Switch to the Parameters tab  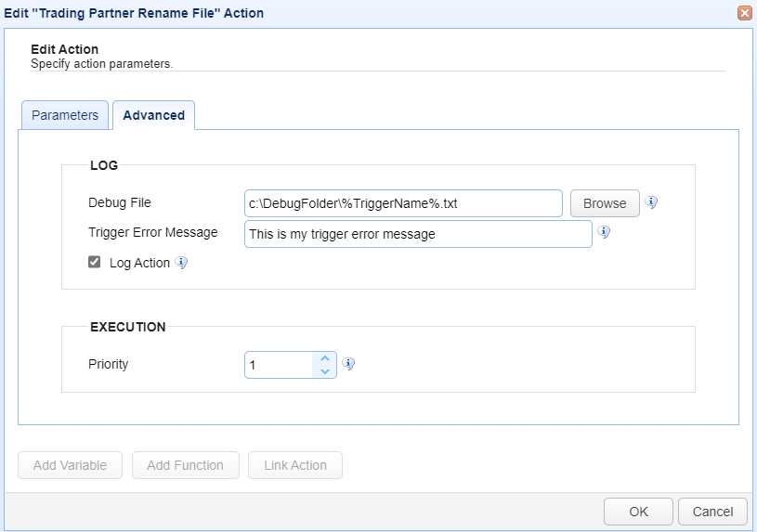click(65, 115)
